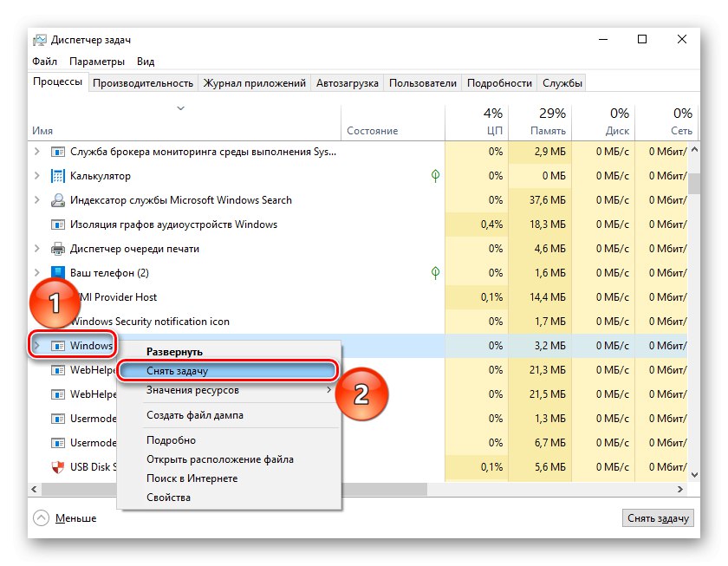This screenshot has width=728, height=566.
Task: Click the vertical scrollbar down arrow
Action: (x=694, y=475)
